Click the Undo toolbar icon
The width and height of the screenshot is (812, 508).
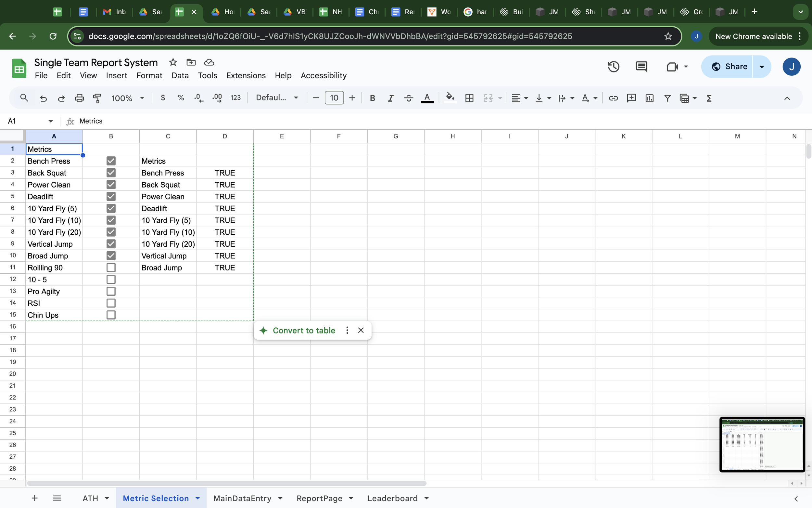[43, 98]
